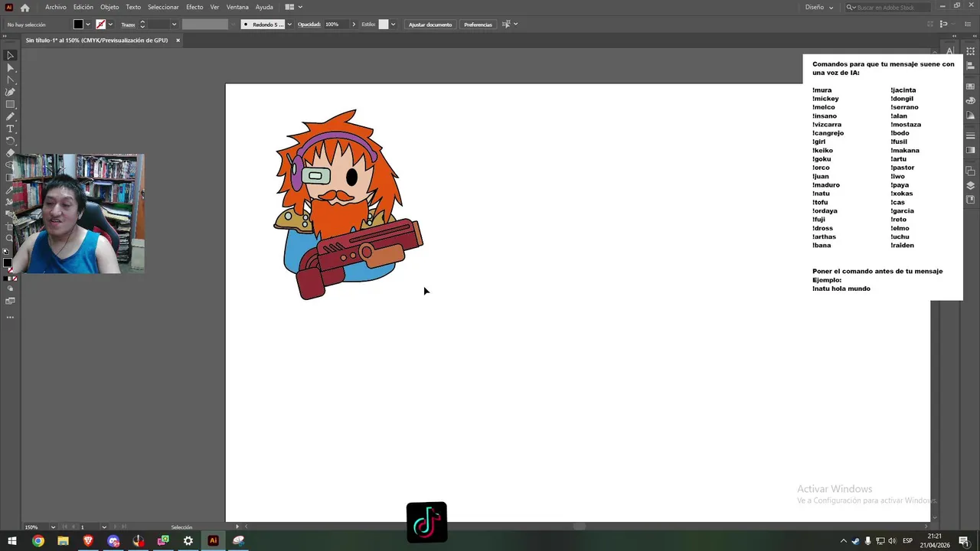Open the arrange documents dropdown
The width and height of the screenshot is (980, 551).
point(293,7)
